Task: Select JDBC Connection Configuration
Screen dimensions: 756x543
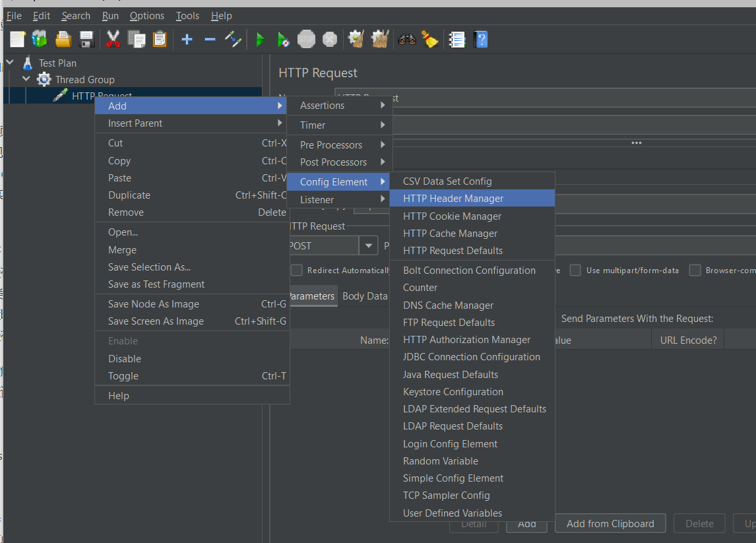Action: [472, 357]
